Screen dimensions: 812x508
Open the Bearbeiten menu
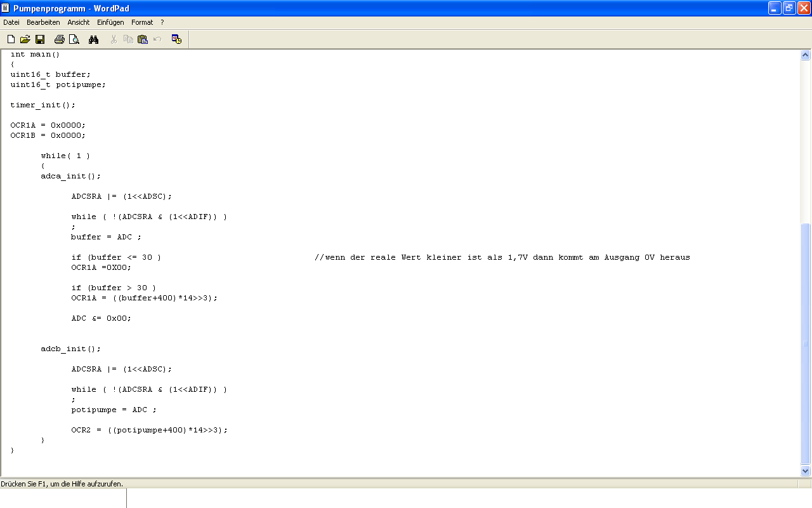pyautogui.click(x=43, y=22)
